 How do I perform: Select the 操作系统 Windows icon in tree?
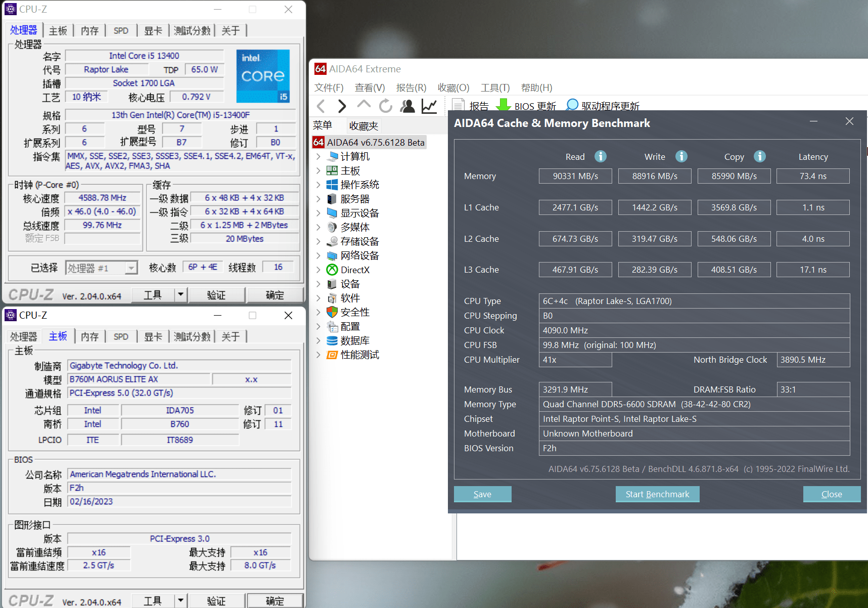(x=332, y=185)
